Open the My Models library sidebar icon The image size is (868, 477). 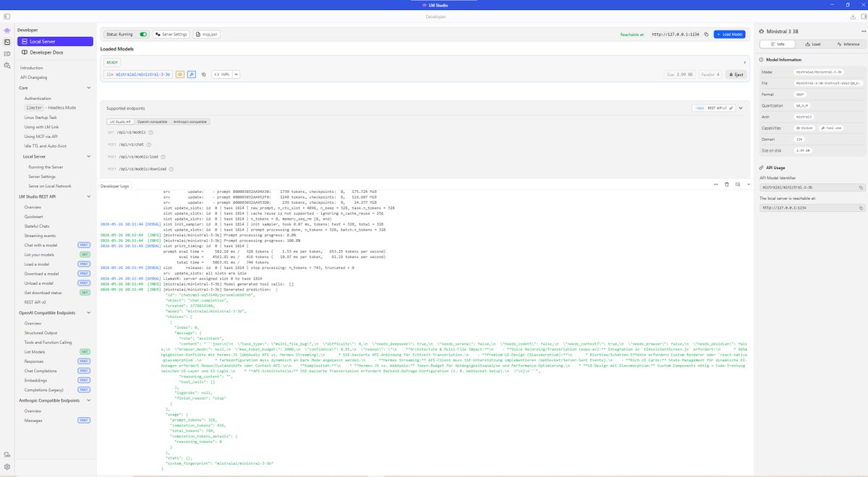point(7,53)
